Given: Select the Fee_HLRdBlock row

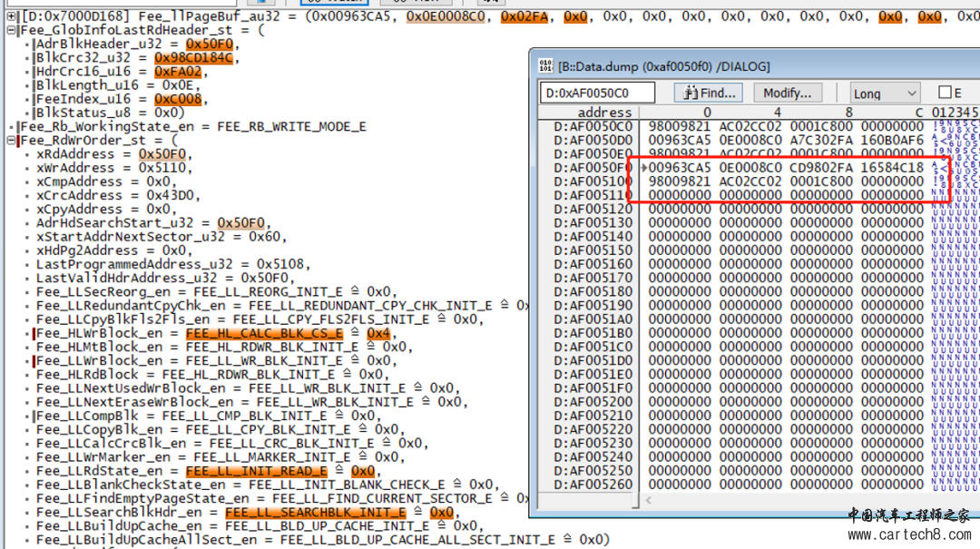Looking at the screenshot, I should point(212,375).
